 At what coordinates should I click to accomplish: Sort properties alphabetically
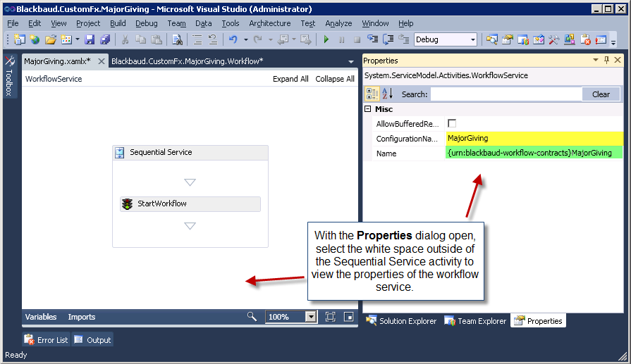tap(387, 94)
